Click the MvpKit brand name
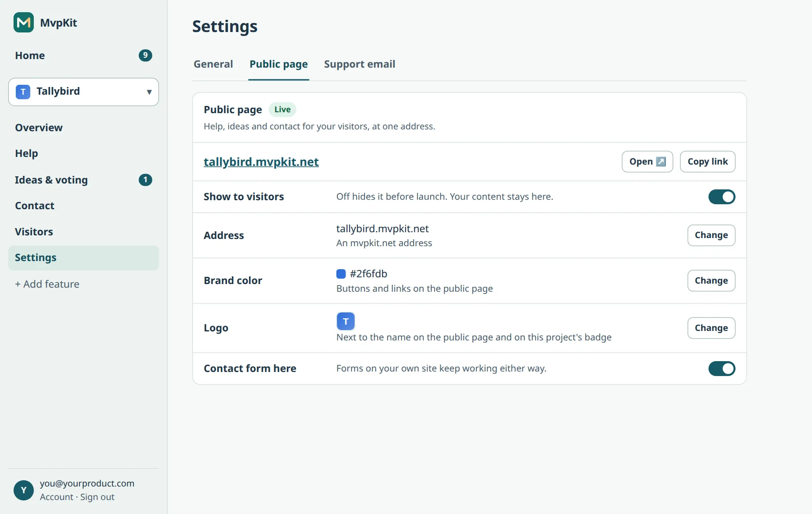Screen dimensions: 812x514 click(x=59, y=23)
